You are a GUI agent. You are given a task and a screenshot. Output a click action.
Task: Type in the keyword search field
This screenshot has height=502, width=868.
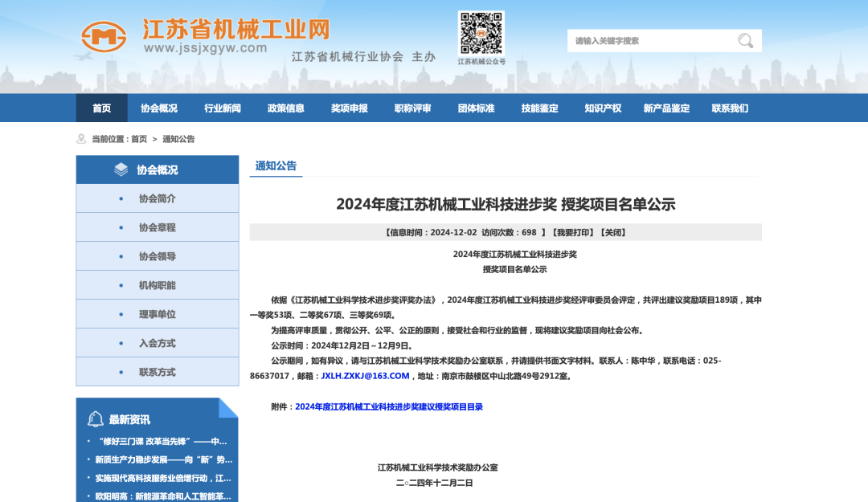click(651, 41)
